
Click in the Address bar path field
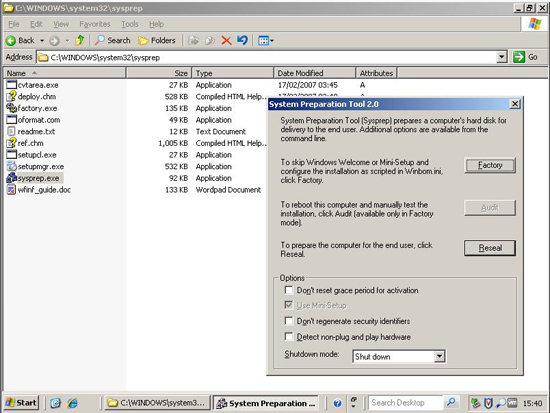[x=267, y=57]
